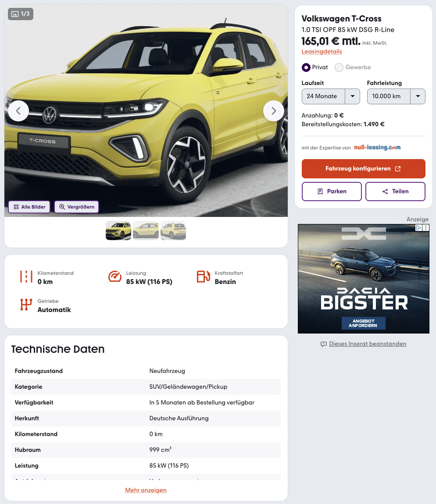The width and height of the screenshot is (436, 504).
Task: Click the image counter 1/3 badge
Action: click(x=21, y=14)
